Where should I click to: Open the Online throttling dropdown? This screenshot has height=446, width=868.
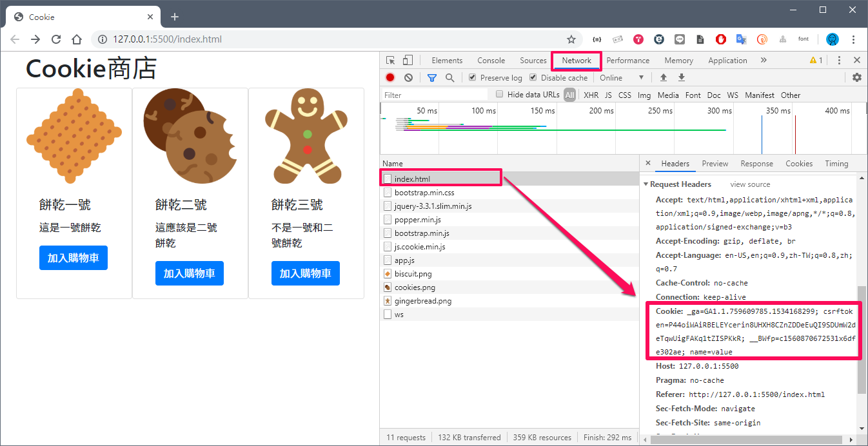[x=622, y=78]
